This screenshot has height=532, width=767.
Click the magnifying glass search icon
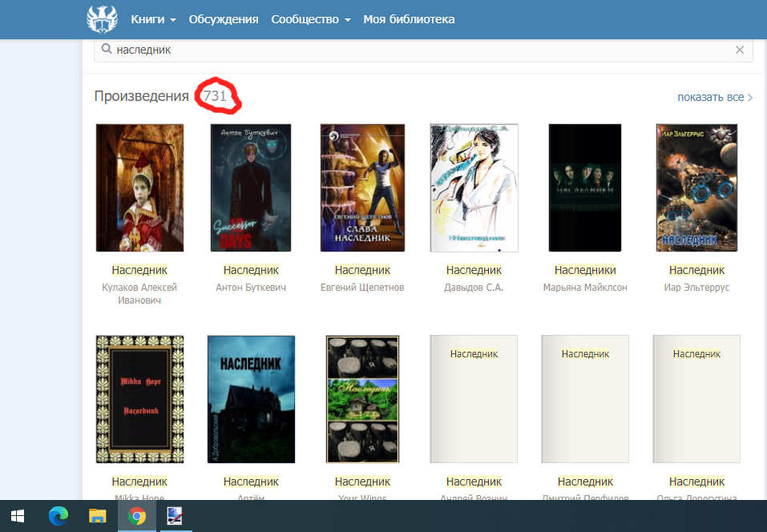tap(106, 50)
